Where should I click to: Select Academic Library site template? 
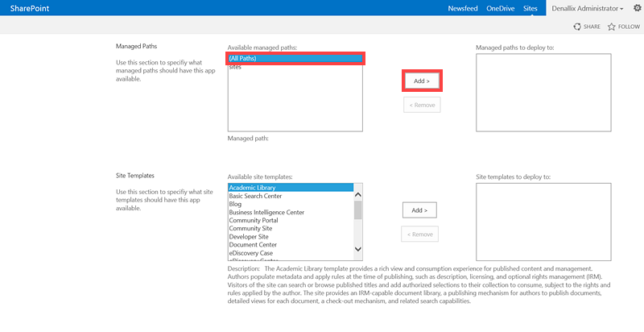coord(291,188)
